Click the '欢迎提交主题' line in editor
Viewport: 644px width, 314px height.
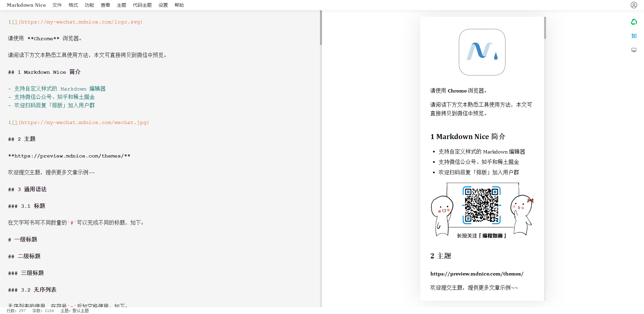(51, 173)
